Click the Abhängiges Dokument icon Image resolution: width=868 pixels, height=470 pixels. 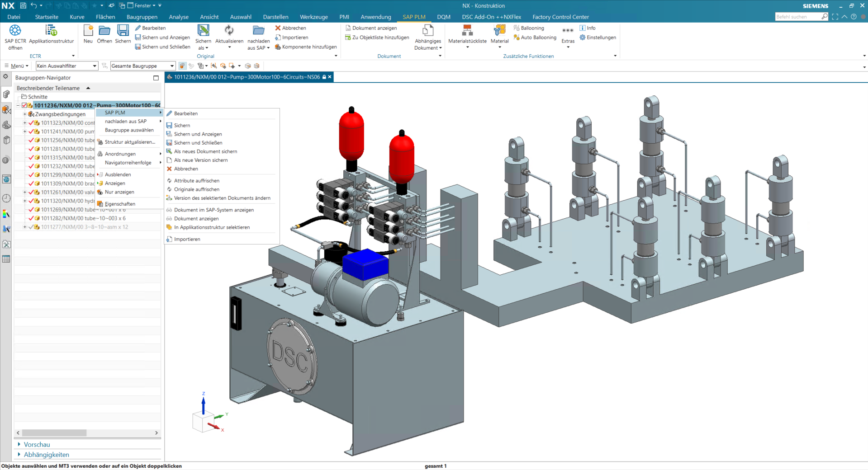pyautogui.click(x=427, y=37)
